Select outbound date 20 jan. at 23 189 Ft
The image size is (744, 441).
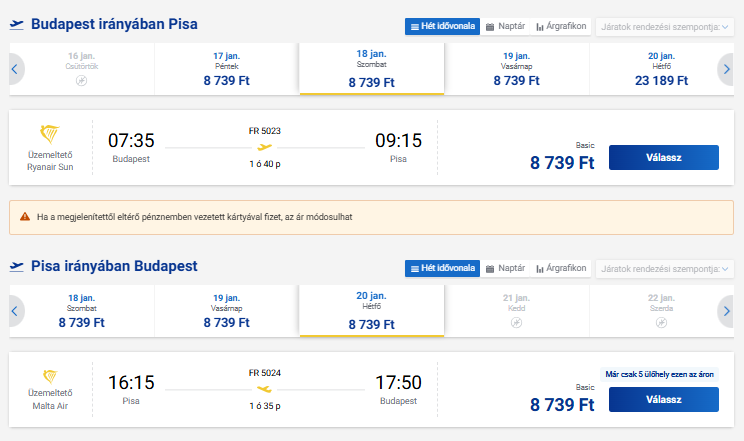tap(661, 69)
